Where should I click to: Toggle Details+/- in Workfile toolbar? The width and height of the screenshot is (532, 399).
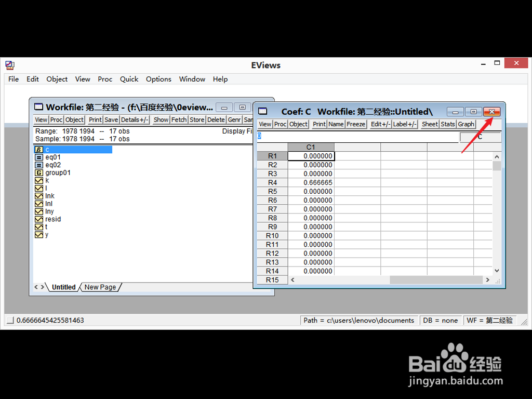(135, 120)
